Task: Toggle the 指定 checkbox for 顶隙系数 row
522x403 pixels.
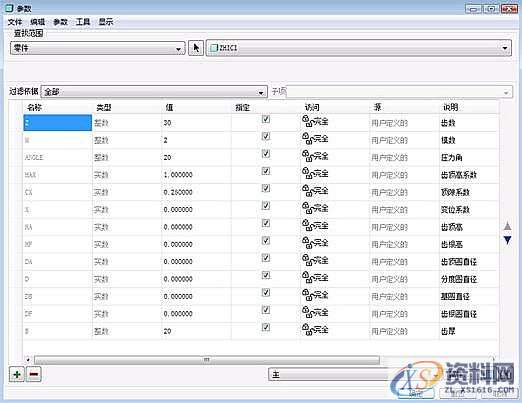Action: 266,188
